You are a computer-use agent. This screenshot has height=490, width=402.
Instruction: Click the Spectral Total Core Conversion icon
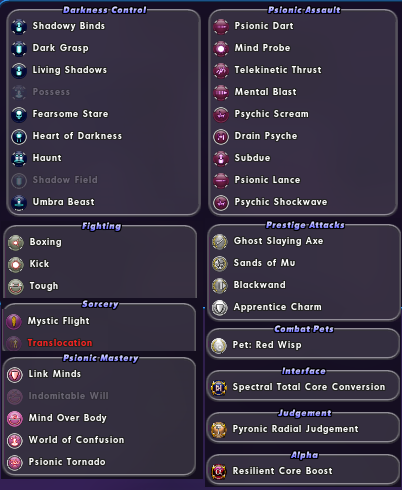(219, 387)
